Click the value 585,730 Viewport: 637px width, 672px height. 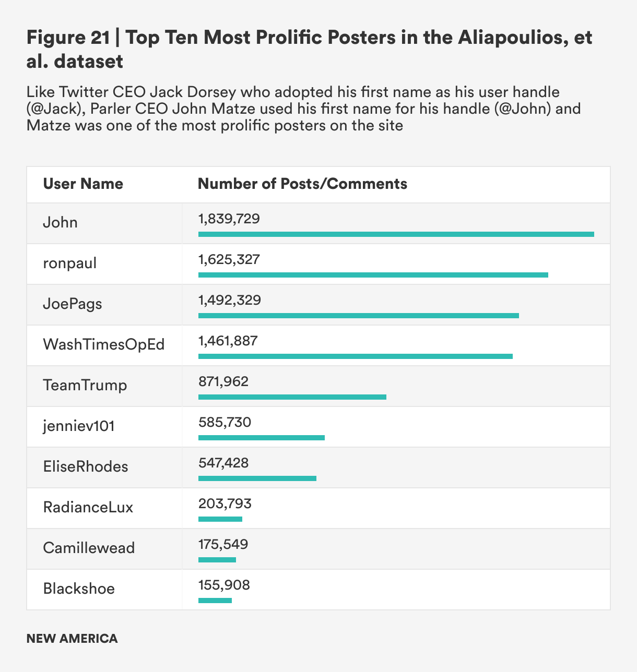(x=225, y=422)
